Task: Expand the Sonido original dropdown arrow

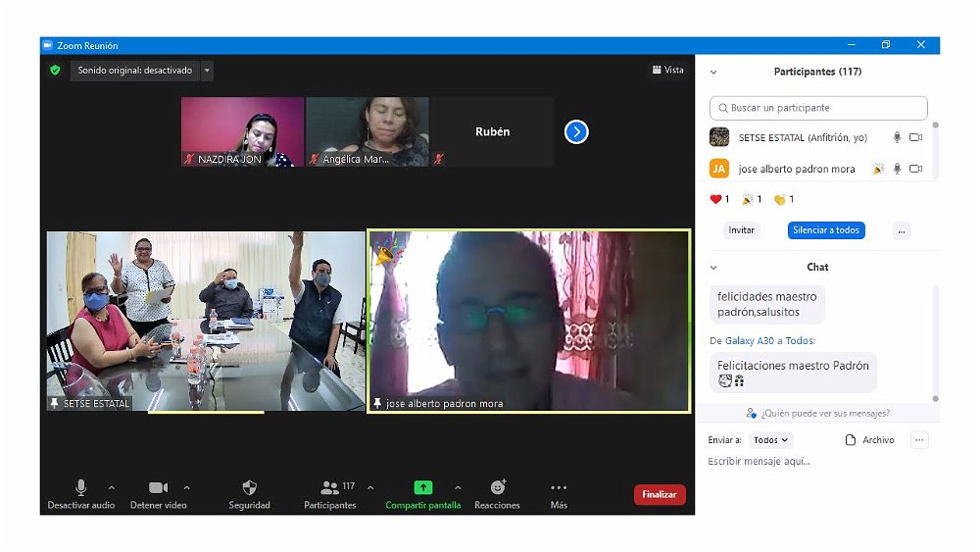Action: click(x=207, y=71)
